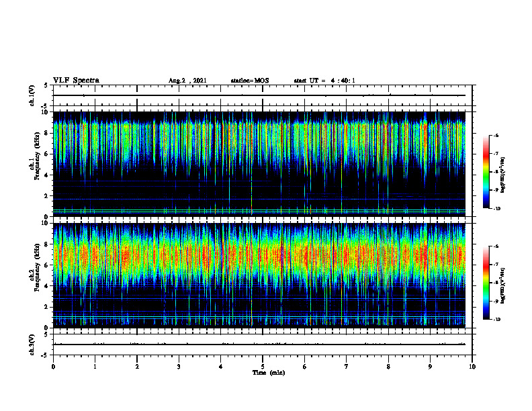The image size is (532, 411).
Task: Click the ch.2 spectrogram color scale bar
Action: (x=486, y=283)
